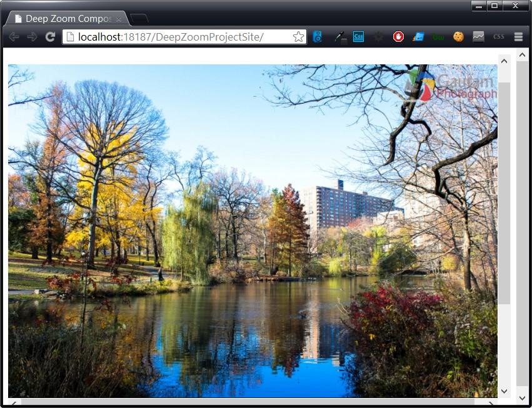Activate the eyedropper color picker extension
Screen dimensions: 532x408
(x=340, y=37)
